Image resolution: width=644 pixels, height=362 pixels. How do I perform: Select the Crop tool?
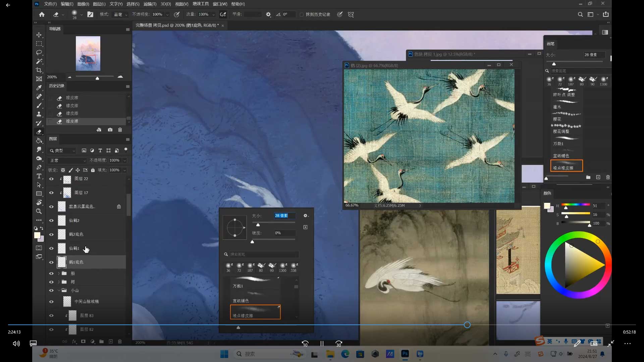point(39,70)
